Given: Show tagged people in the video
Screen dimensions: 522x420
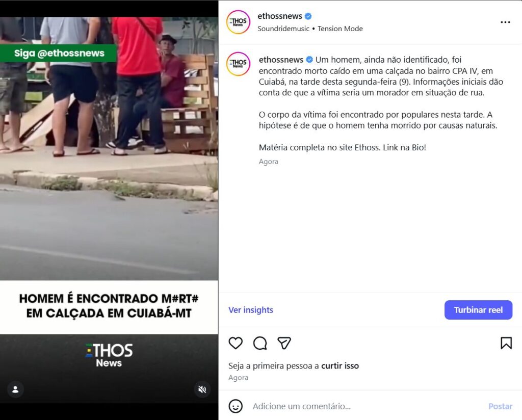Looking at the screenshot, I should pos(15,389).
